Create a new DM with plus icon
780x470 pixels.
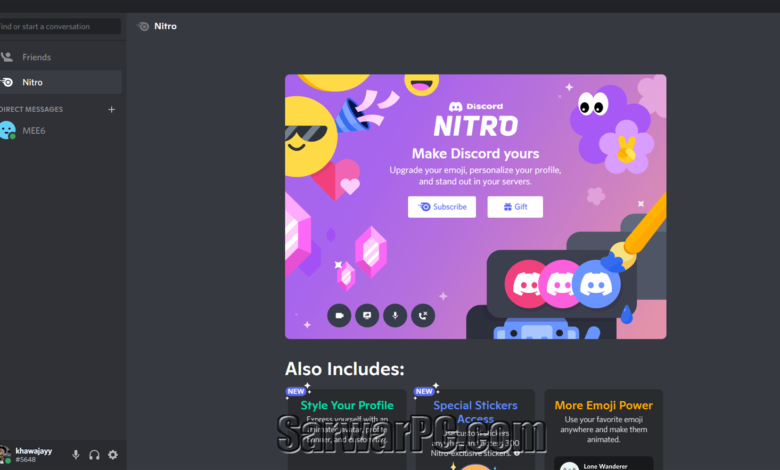pyautogui.click(x=111, y=109)
